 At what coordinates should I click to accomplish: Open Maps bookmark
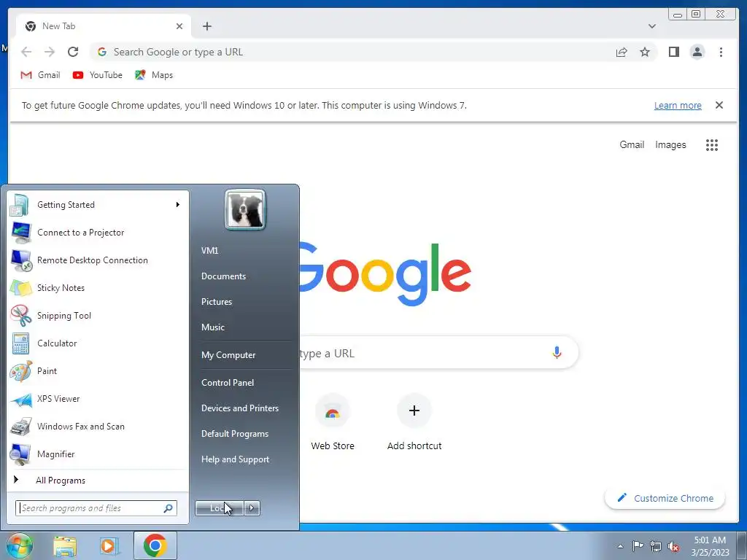154,75
